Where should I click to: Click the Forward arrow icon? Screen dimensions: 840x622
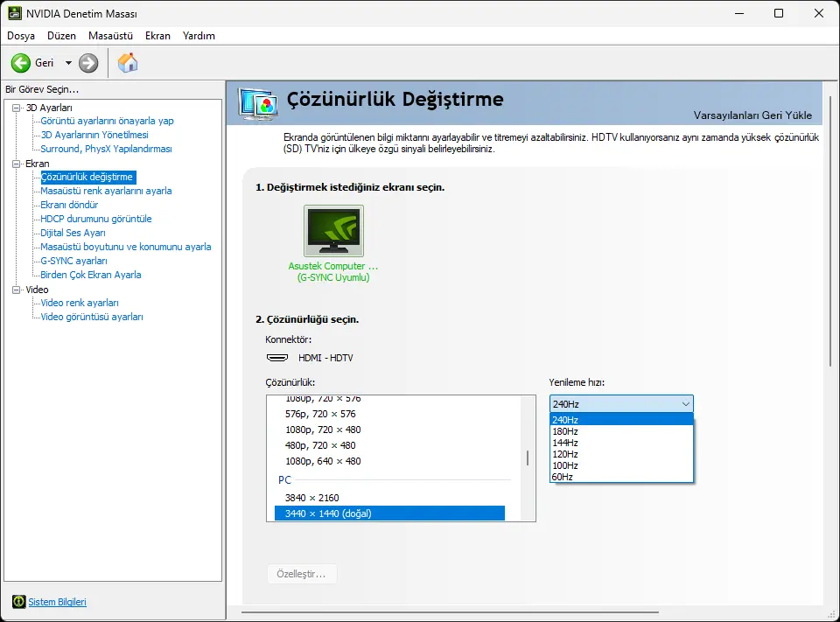coord(88,63)
